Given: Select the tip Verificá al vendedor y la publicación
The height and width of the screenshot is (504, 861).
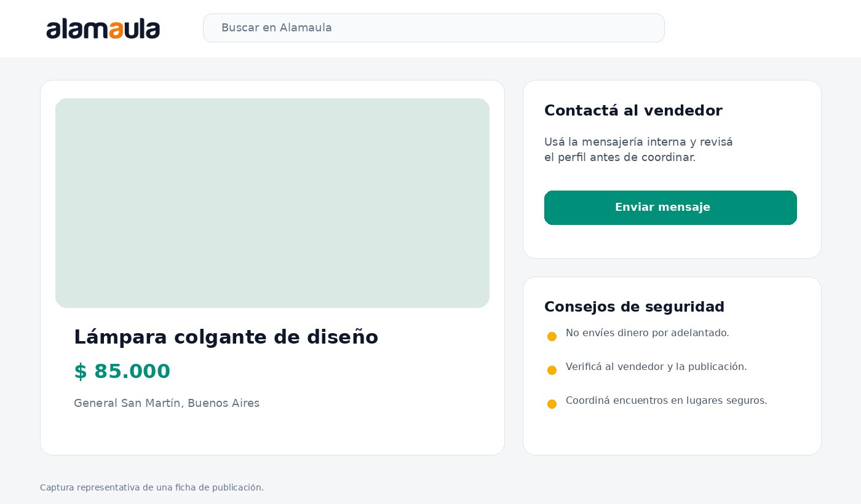Looking at the screenshot, I should [x=656, y=367].
